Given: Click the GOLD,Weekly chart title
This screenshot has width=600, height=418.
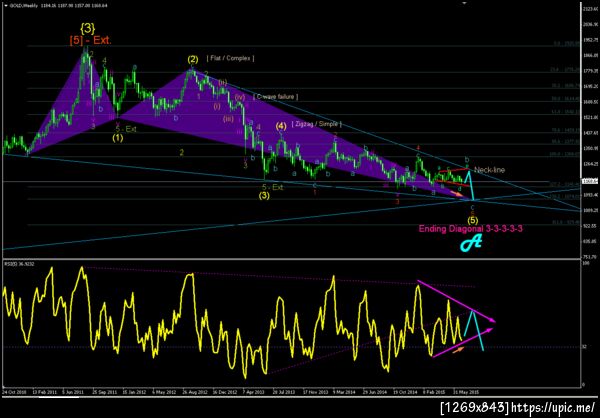Looking at the screenshot, I should point(22,7).
